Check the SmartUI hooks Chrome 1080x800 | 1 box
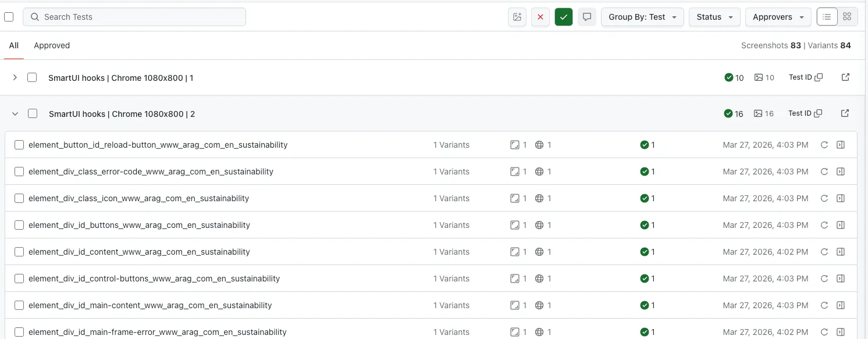 pos(32,77)
